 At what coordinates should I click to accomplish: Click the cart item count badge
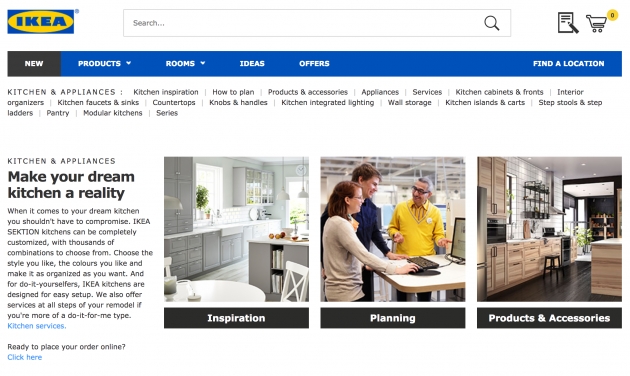point(612,15)
